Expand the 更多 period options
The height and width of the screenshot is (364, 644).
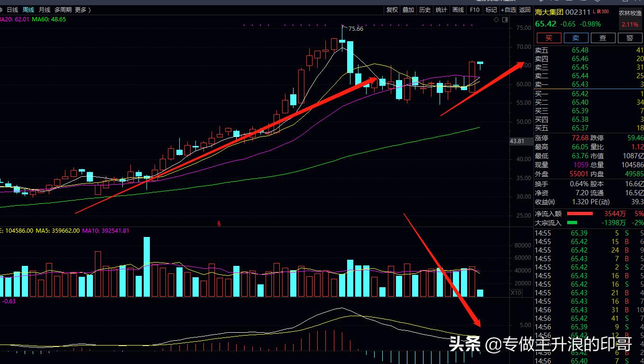[x=83, y=9]
